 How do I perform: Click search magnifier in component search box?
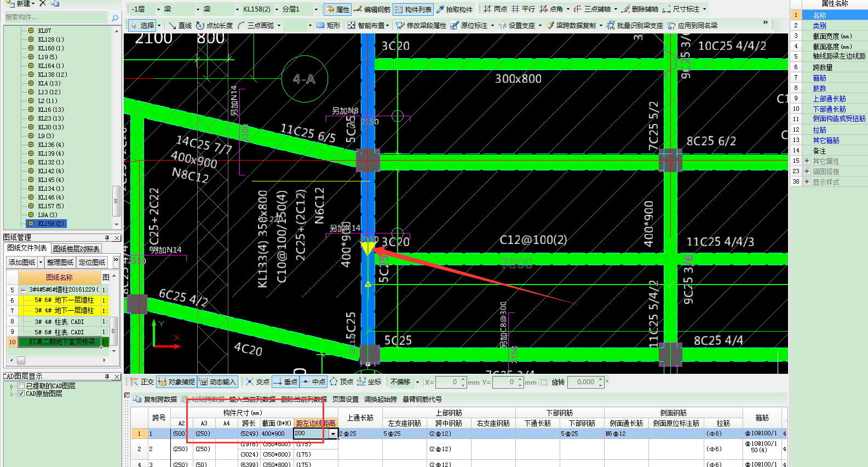pos(115,18)
